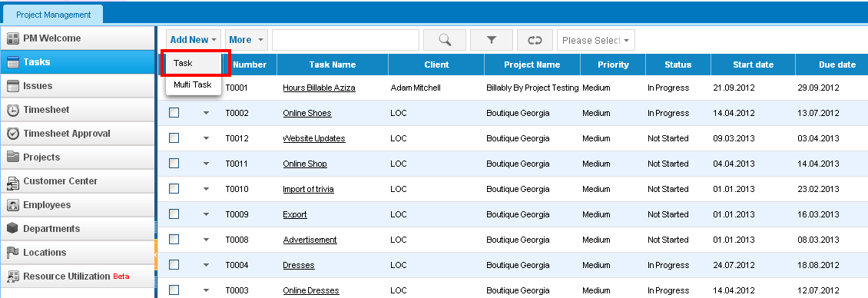
Task: Open the More dropdown menu
Action: pos(247,40)
